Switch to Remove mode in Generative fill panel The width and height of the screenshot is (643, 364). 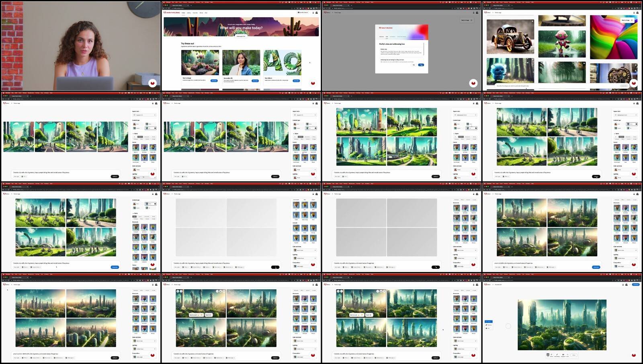coord(488,325)
